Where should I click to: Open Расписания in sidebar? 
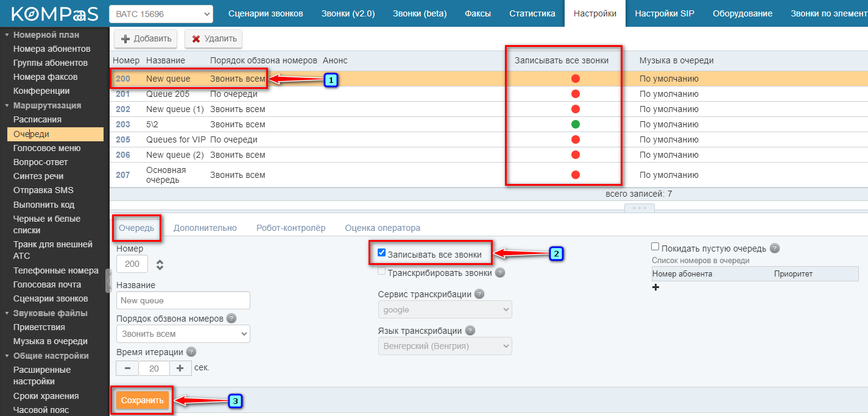coord(38,120)
